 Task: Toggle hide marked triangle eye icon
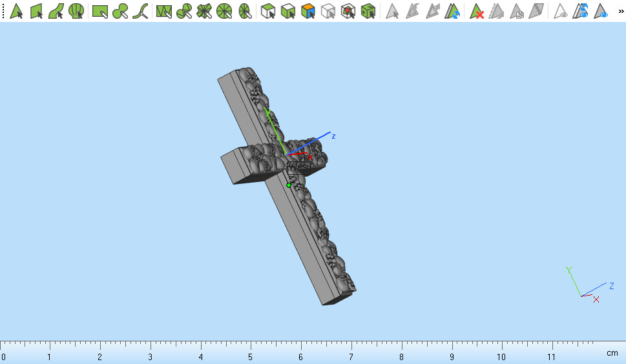click(561, 11)
